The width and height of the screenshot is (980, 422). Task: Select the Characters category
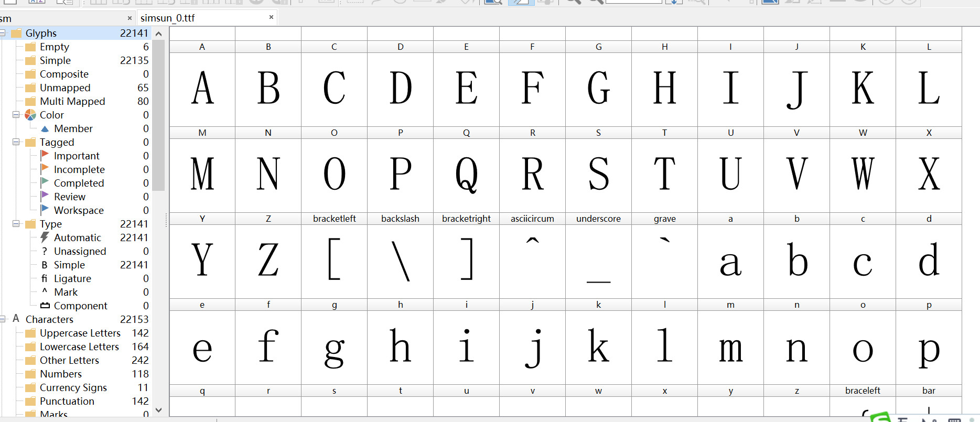coord(49,319)
